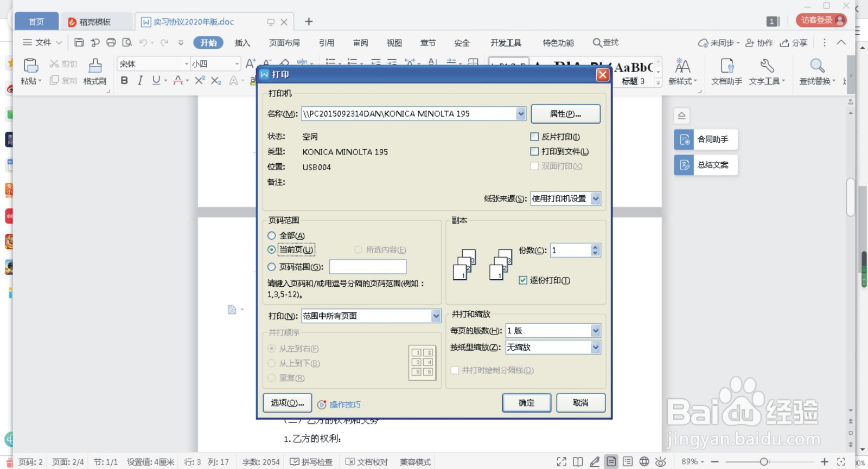Expand the printer name dropdown
Image resolution: width=868 pixels, height=469 pixels.
tap(521, 114)
